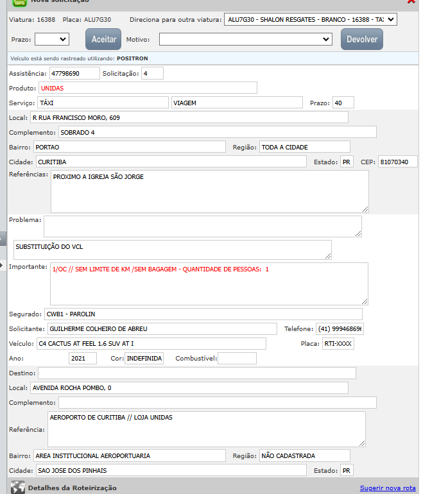Image resolution: width=448 pixels, height=494 pixels.
Task: Click the Solicitação field showing 4
Action: 152,73
